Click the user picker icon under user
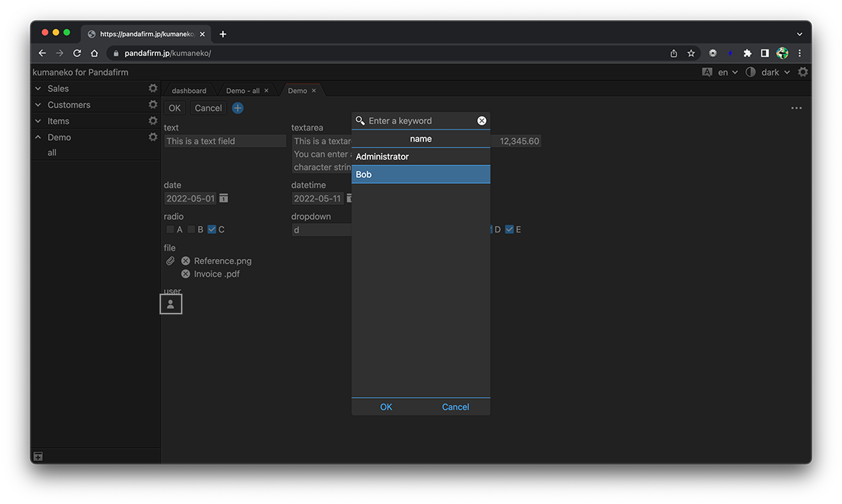842x504 pixels. 171,304
